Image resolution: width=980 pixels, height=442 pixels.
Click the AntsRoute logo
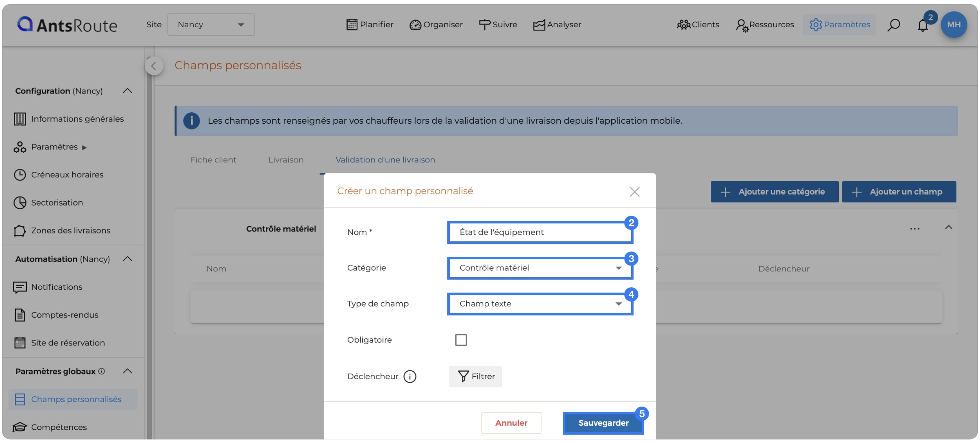point(67,25)
